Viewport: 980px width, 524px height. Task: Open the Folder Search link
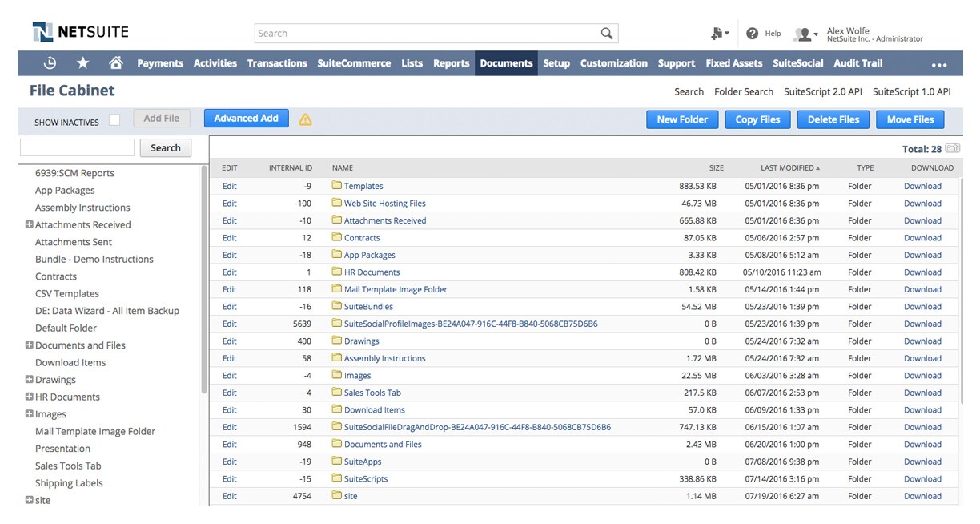pyautogui.click(x=744, y=92)
